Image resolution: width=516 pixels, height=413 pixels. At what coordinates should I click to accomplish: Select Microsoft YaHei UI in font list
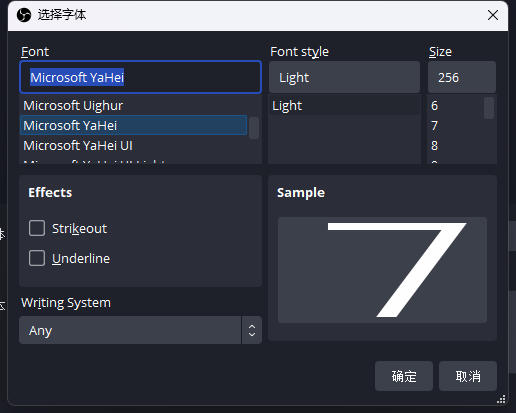coord(133,145)
